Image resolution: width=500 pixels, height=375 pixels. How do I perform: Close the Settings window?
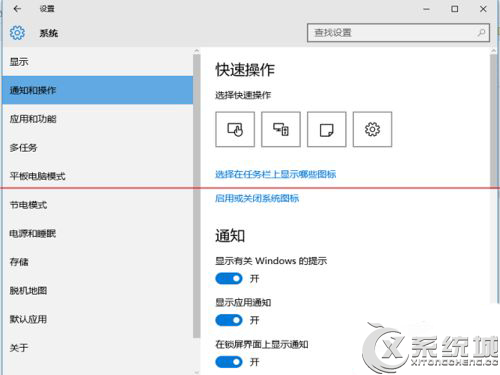pos(483,9)
